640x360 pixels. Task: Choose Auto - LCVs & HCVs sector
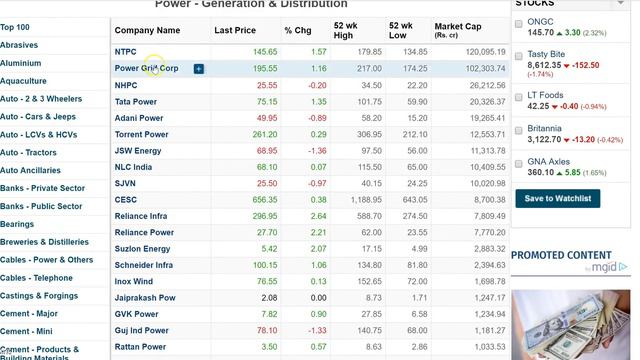pyautogui.click(x=38, y=135)
